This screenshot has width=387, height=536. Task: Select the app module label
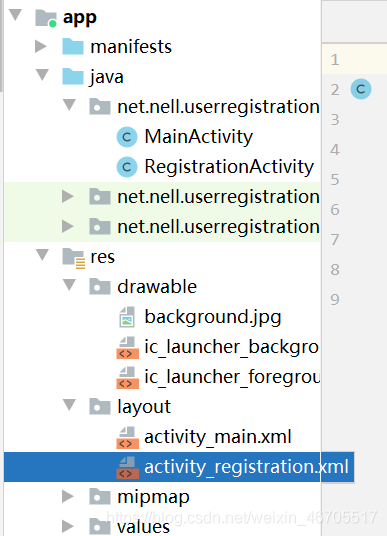pos(80,18)
